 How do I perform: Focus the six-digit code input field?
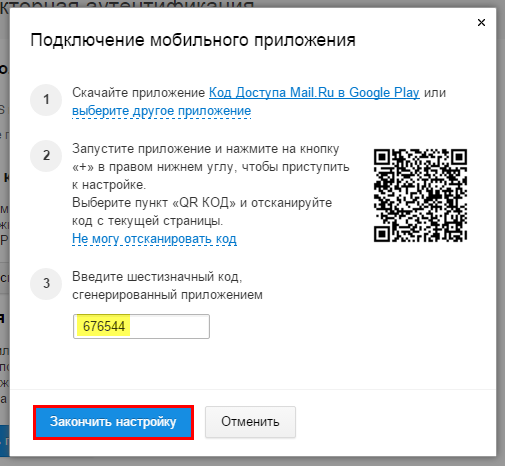pos(141,326)
